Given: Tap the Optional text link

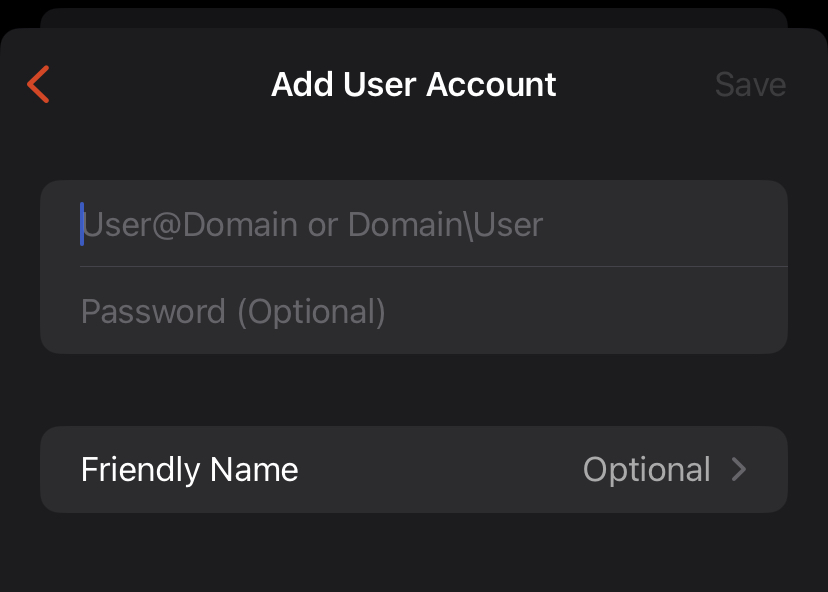Looking at the screenshot, I should coord(647,469).
